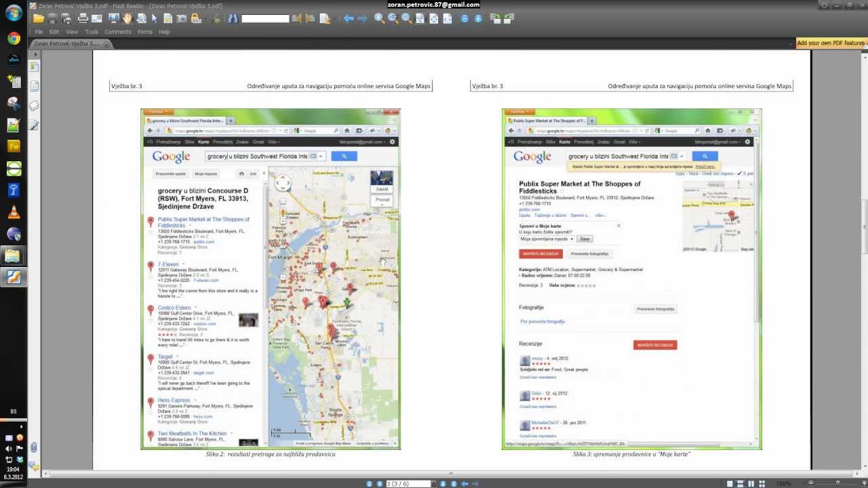
Task: Click the Open file folder icon
Action: tap(39, 18)
